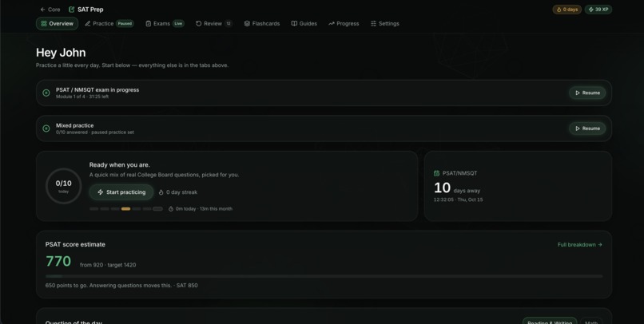Open the Full breakdown link
The height and width of the screenshot is (324, 644).
click(579, 244)
